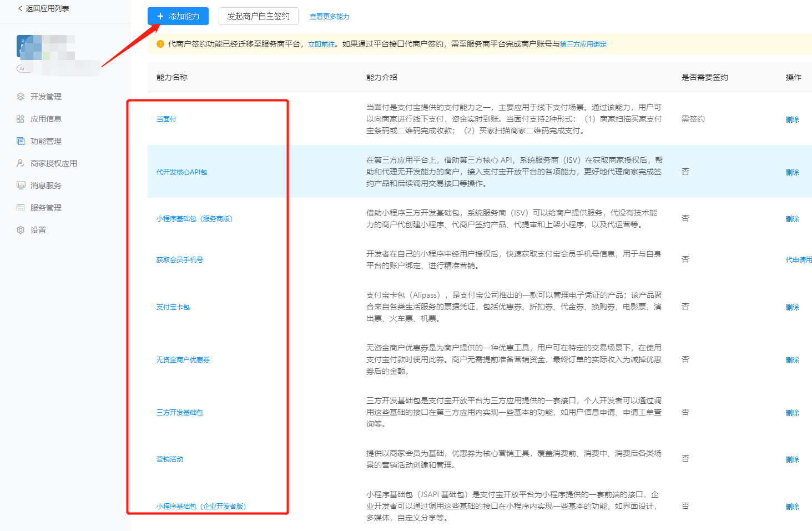Click the 操作 column header
Image resolution: width=812 pixels, height=531 pixels.
pos(794,77)
